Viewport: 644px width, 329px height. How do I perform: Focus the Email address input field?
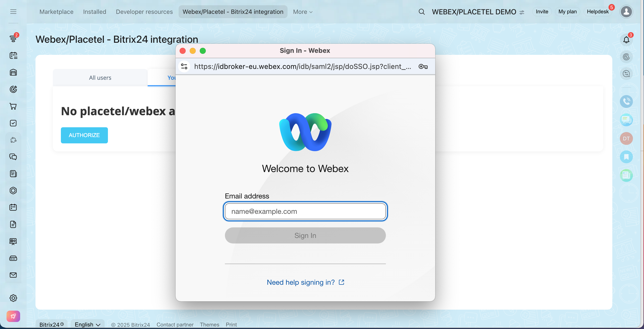tap(305, 211)
